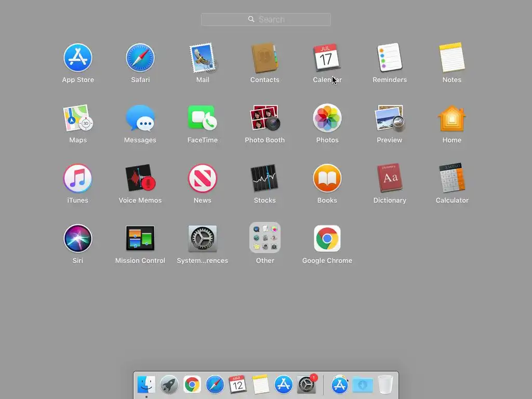Launch Photo Booth
The width and height of the screenshot is (532, 399).
[264, 118]
